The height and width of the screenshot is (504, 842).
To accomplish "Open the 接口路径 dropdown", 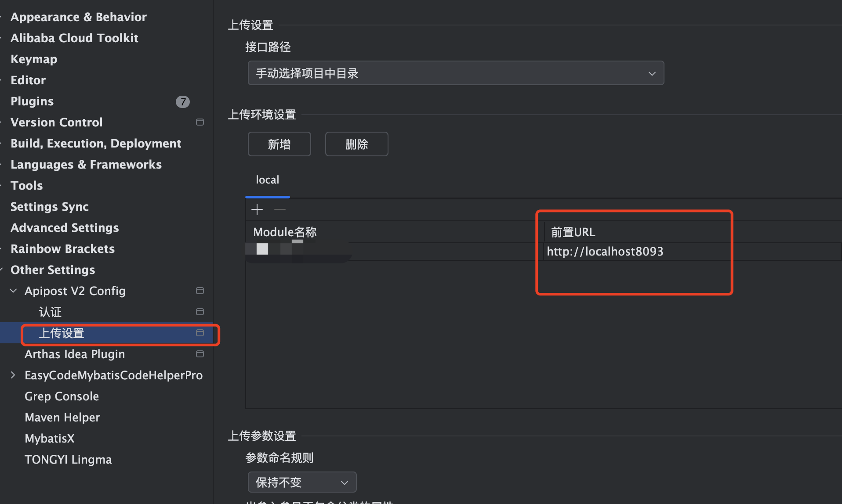I will [x=456, y=73].
